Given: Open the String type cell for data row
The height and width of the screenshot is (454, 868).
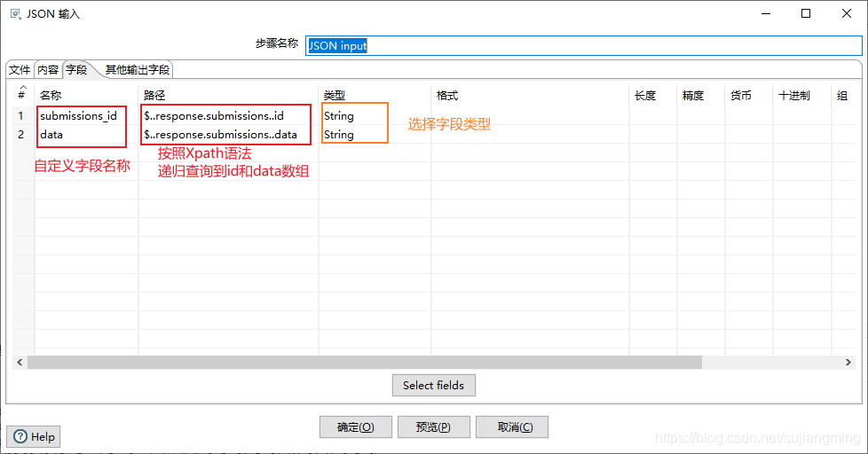Looking at the screenshot, I should coord(375,135).
